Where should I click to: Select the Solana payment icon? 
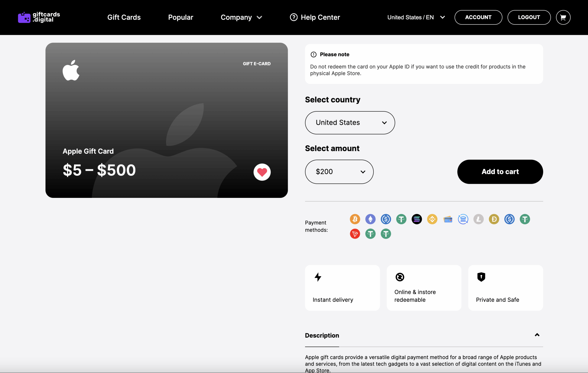(x=417, y=219)
